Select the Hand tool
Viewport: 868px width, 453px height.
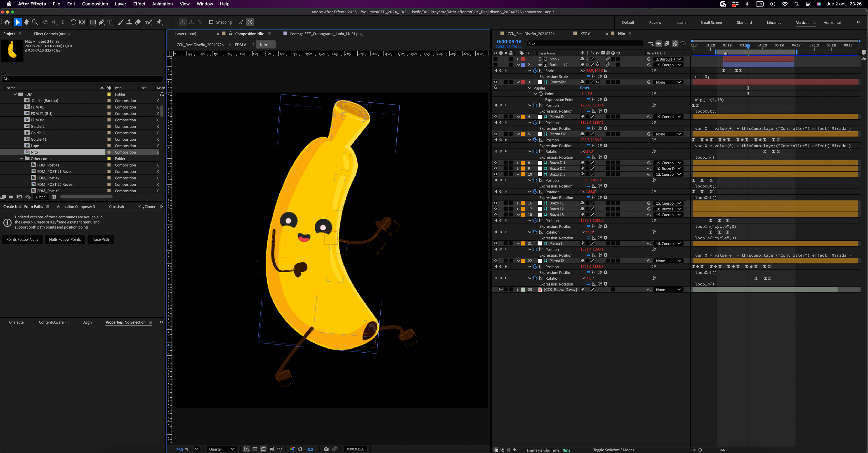point(26,22)
